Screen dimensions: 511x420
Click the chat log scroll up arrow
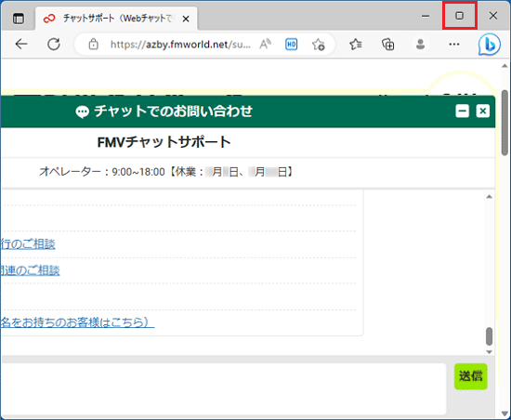(x=489, y=196)
